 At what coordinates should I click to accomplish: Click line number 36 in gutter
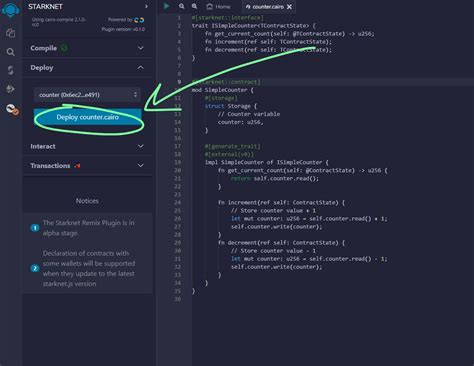click(x=178, y=299)
